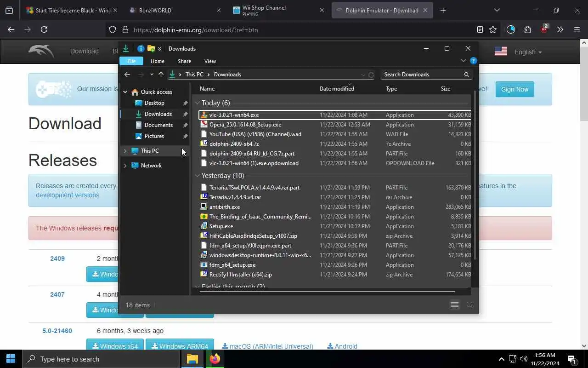Click the Opera_25.0.1614.68_Setup.exe file icon
Viewport: 588px width, 368px height.
[x=204, y=125]
